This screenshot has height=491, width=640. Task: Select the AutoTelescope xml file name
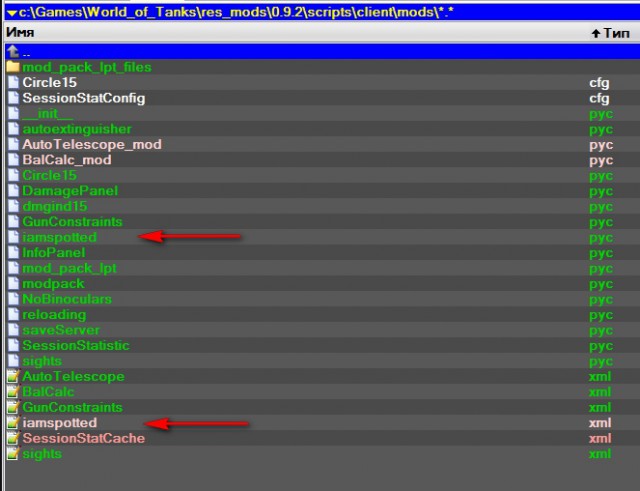pos(73,376)
